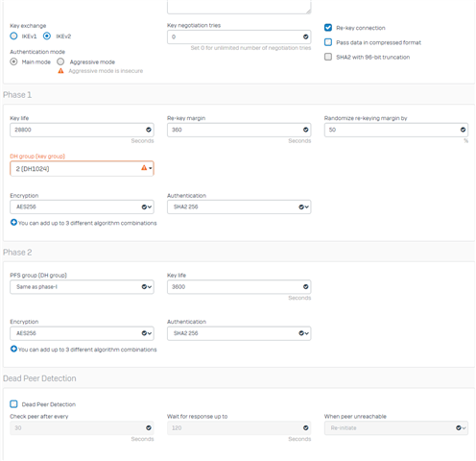This screenshot has width=476, height=461.
Task: Click check icon in Randomize re-keying margin field
Action: pos(463,130)
